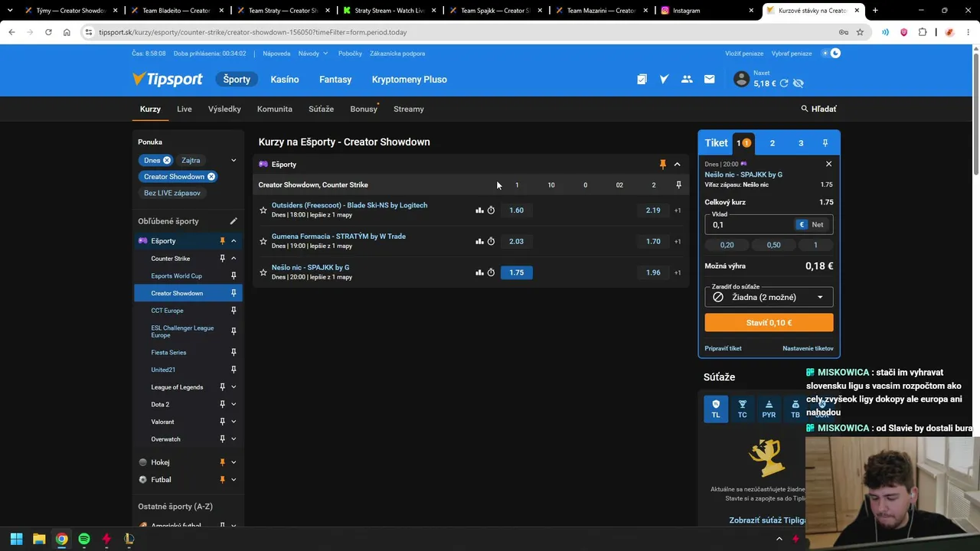Image resolution: width=980 pixels, height=551 pixels.
Task: Show statistics for Gumena Formacia match
Action: coord(479,241)
